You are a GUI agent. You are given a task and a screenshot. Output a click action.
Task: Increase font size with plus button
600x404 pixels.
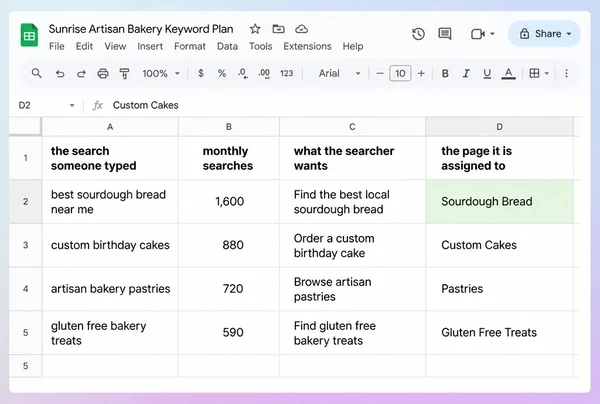tap(421, 73)
